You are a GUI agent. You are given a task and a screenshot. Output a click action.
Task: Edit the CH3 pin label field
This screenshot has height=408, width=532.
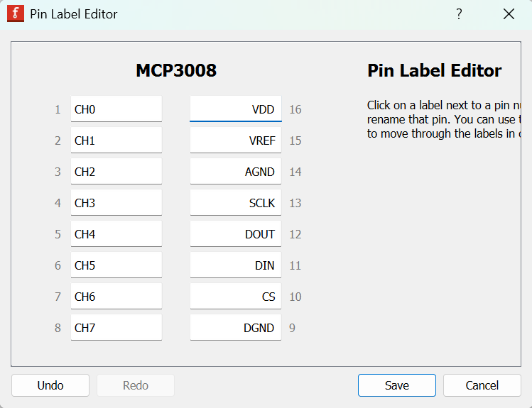116,202
